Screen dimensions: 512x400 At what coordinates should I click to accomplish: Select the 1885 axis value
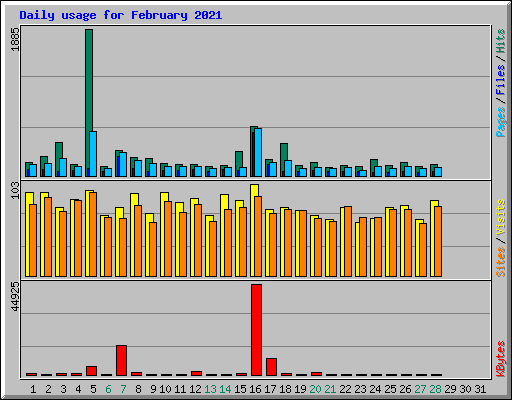[15, 39]
